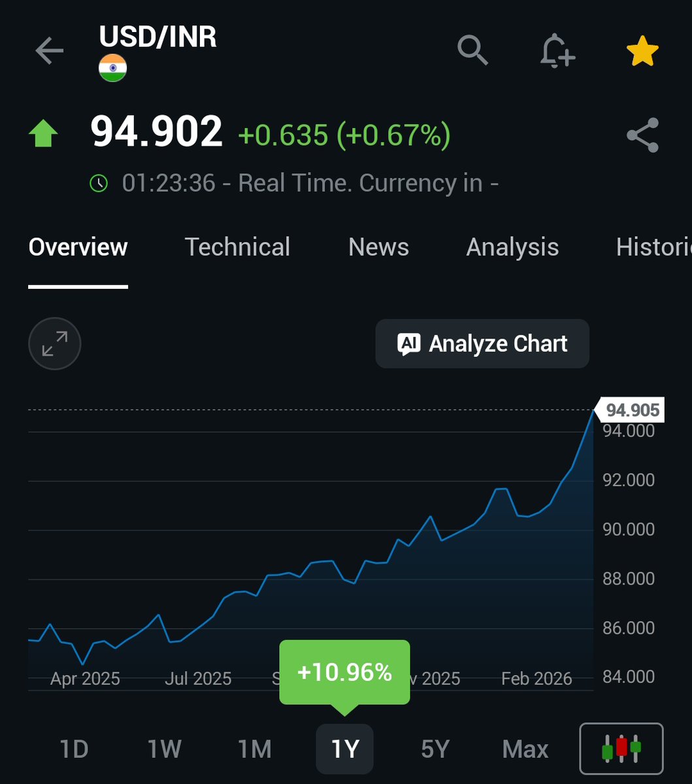Tap the +10.96% change badge

coord(344,672)
